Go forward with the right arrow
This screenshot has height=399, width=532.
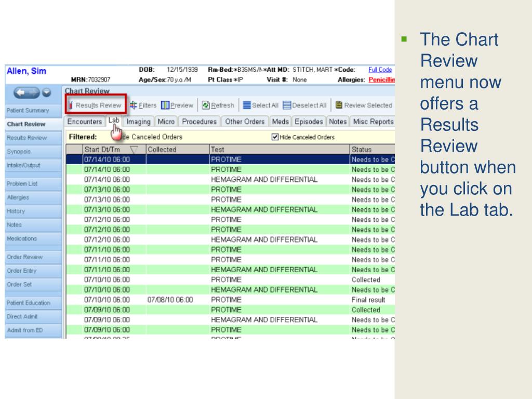coord(33,92)
